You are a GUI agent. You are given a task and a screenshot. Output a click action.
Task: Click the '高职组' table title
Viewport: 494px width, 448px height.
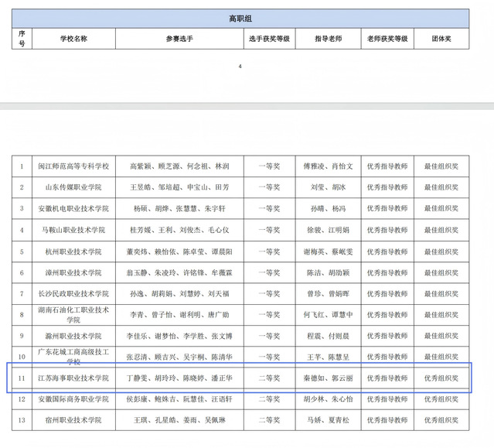tap(240, 19)
